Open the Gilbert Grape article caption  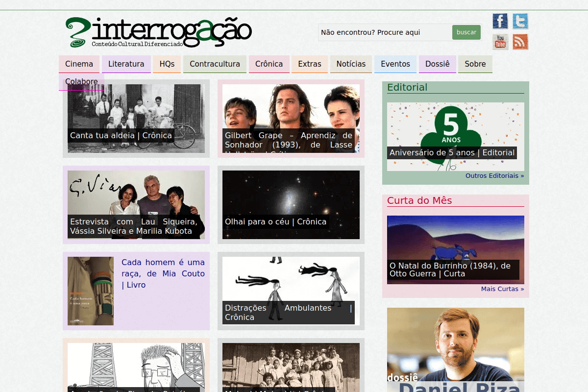tap(289, 141)
